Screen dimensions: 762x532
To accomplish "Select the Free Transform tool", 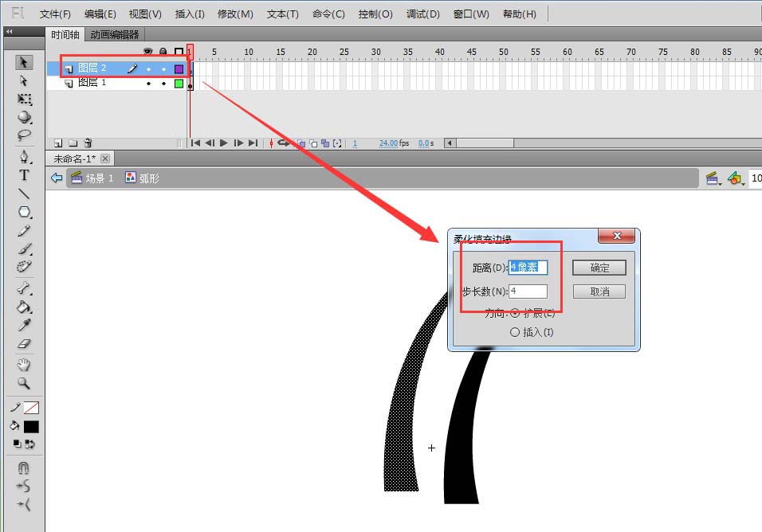I will [x=24, y=100].
